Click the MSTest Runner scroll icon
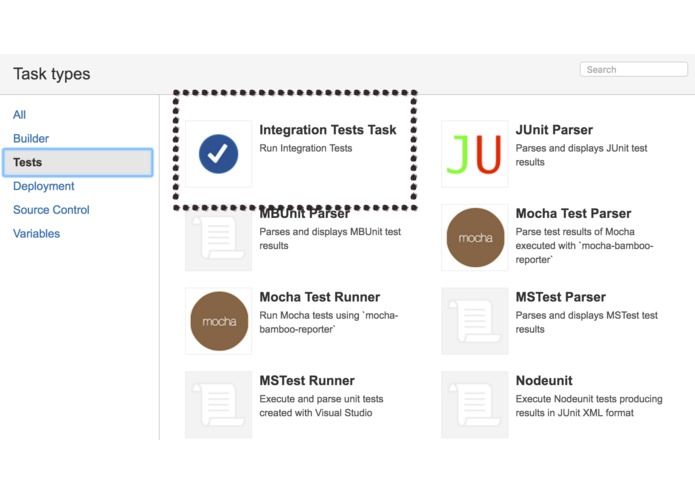Screen dimensions: 695x494 219,405
